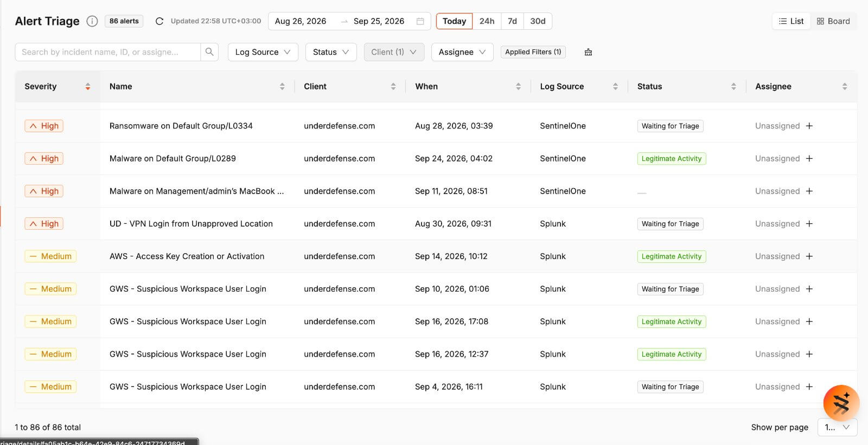
Task: Sort by Assignee column arrows
Action: pos(845,87)
